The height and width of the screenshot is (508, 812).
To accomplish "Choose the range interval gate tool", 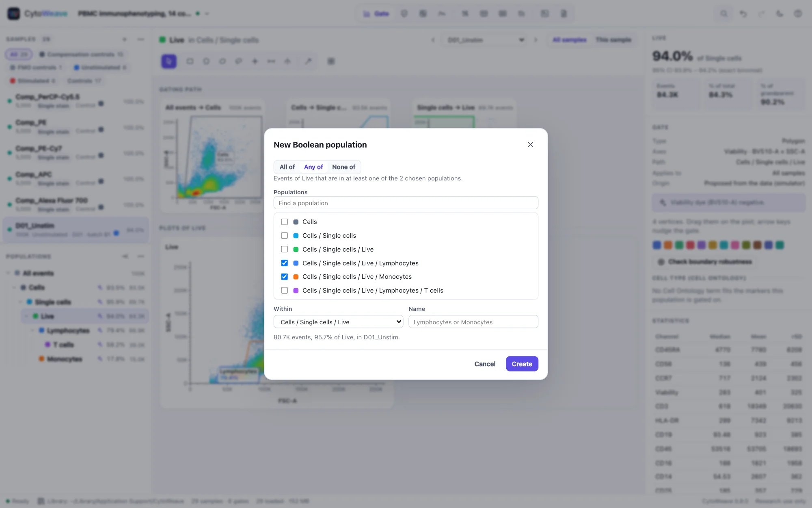I will tap(271, 61).
